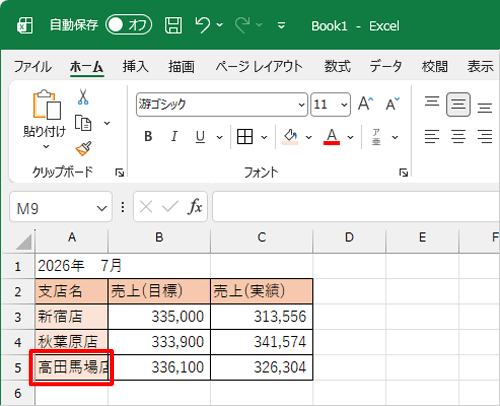Activate the Format Painter brush
The height and width of the screenshot is (406, 500).
[x=83, y=149]
